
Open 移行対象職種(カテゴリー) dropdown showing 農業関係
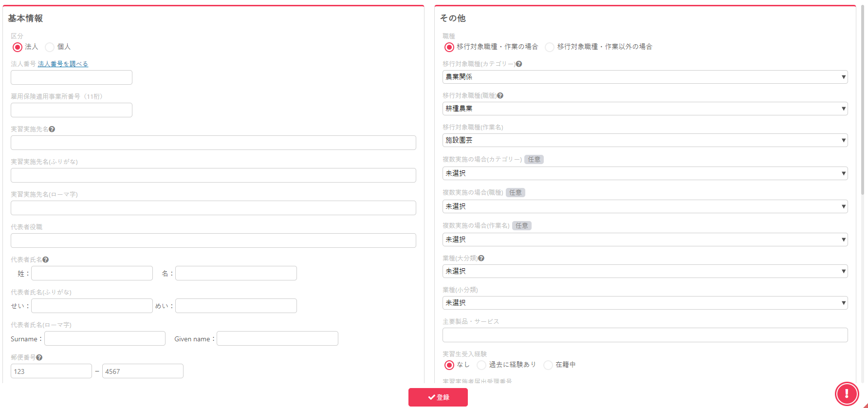point(645,77)
